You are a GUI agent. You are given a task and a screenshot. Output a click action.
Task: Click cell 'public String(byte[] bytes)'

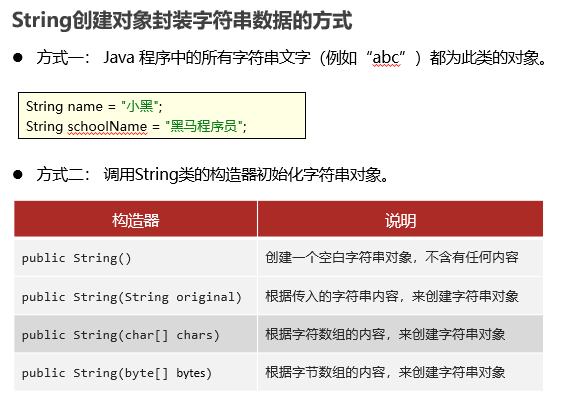pos(136,372)
